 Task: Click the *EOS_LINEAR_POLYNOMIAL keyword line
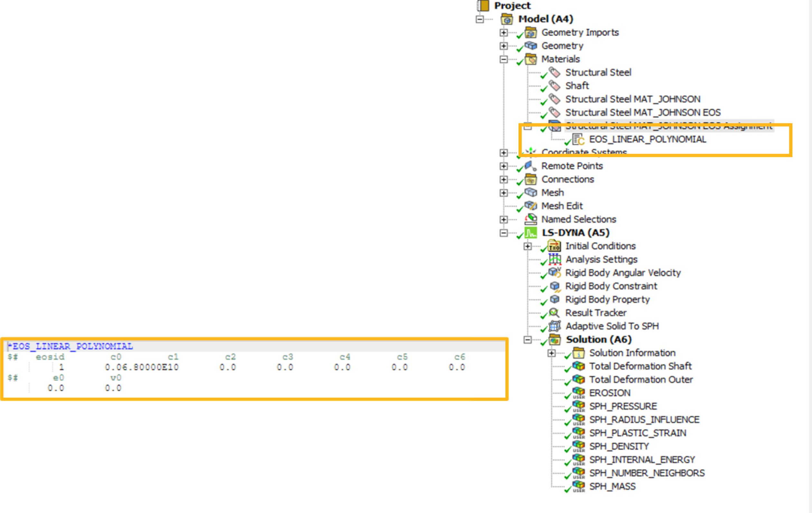pyautogui.click(x=71, y=346)
